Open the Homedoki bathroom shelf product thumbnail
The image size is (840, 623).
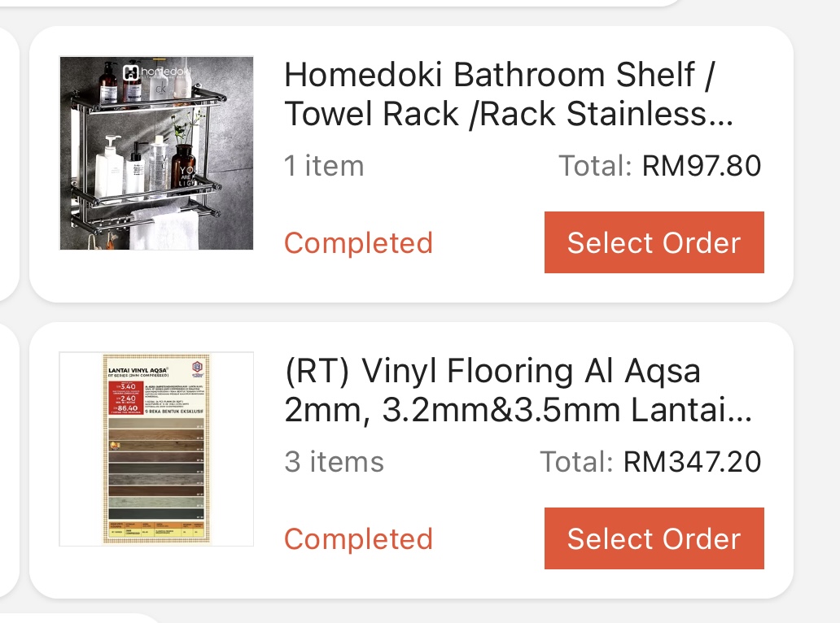point(156,153)
